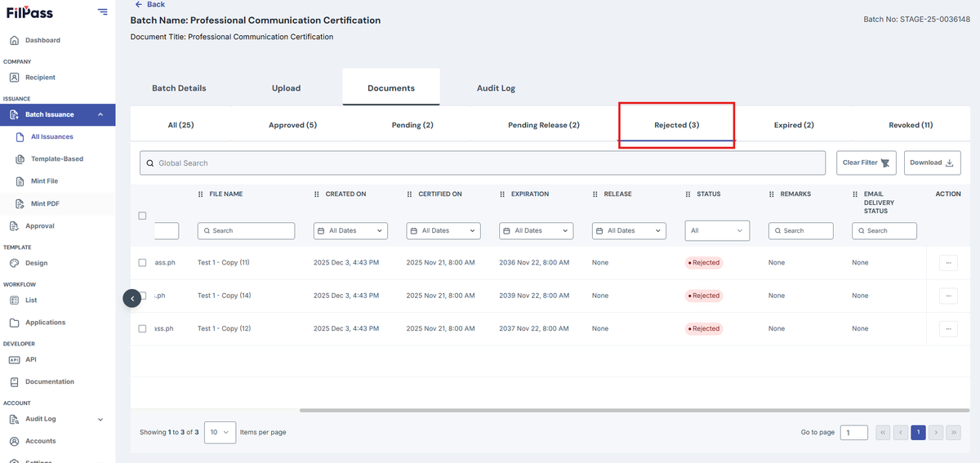The image size is (980, 463).
Task: Click the Remarks search filter field
Action: pyautogui.click(x=801, y=231)
